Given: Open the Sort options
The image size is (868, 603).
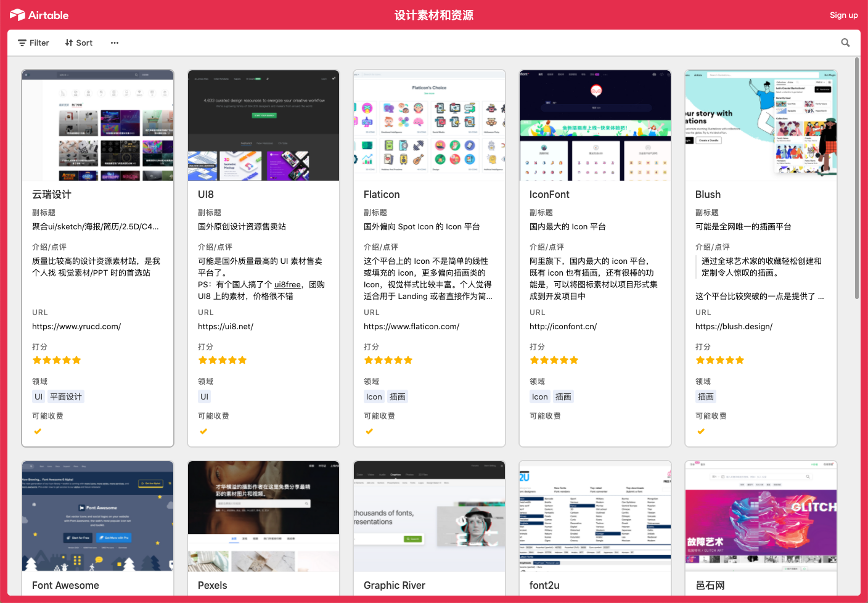Looking at the screenshot, I should pyautogui.click(x=78, y=43).
